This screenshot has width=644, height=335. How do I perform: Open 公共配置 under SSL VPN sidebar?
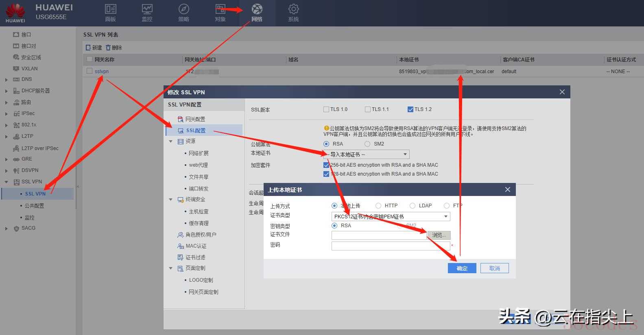coord(34,206)
